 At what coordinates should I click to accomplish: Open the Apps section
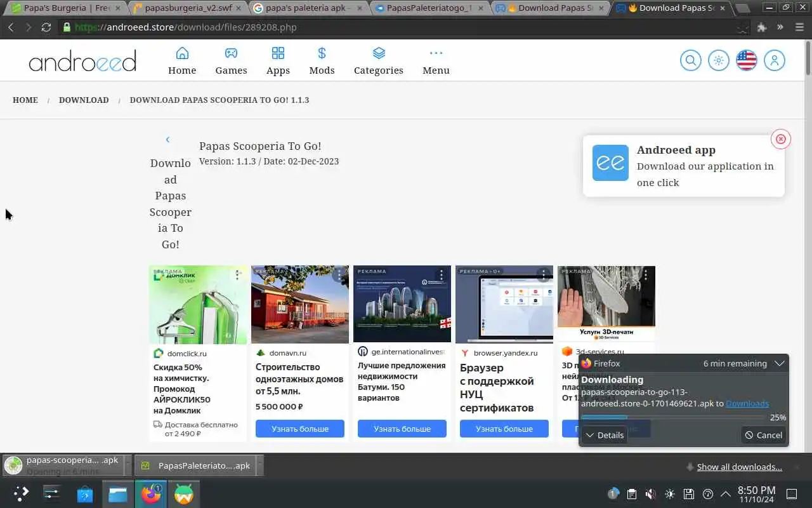[x=278, y=61]
